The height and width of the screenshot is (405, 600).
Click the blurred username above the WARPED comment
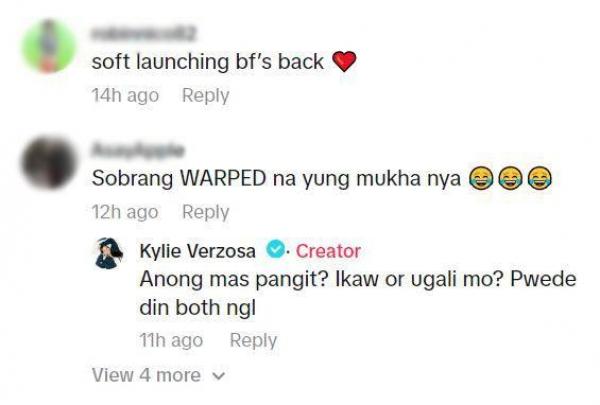[x=138, y=150]
